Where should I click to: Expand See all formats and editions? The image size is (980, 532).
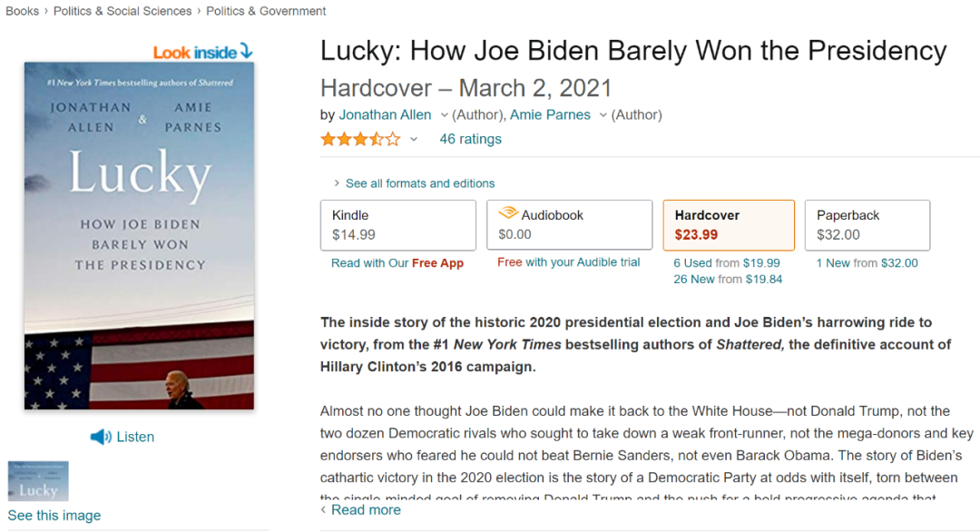coord(419,183)
